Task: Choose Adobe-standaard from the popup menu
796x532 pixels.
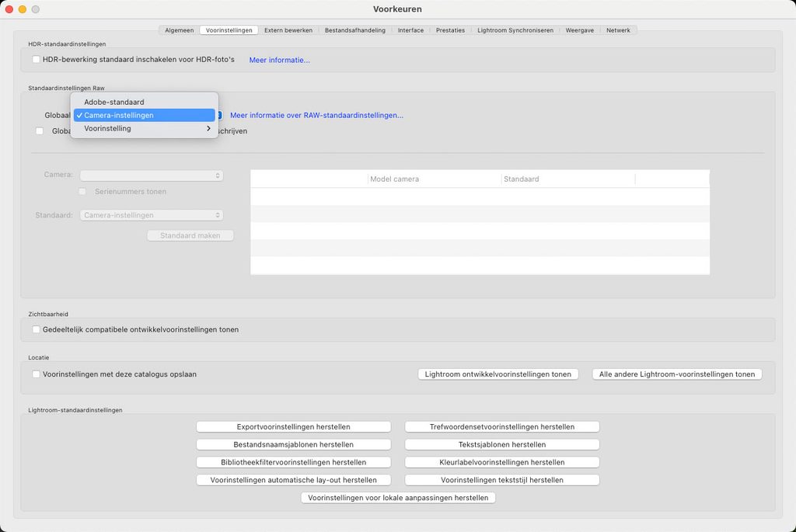Action: click(144, 102)
